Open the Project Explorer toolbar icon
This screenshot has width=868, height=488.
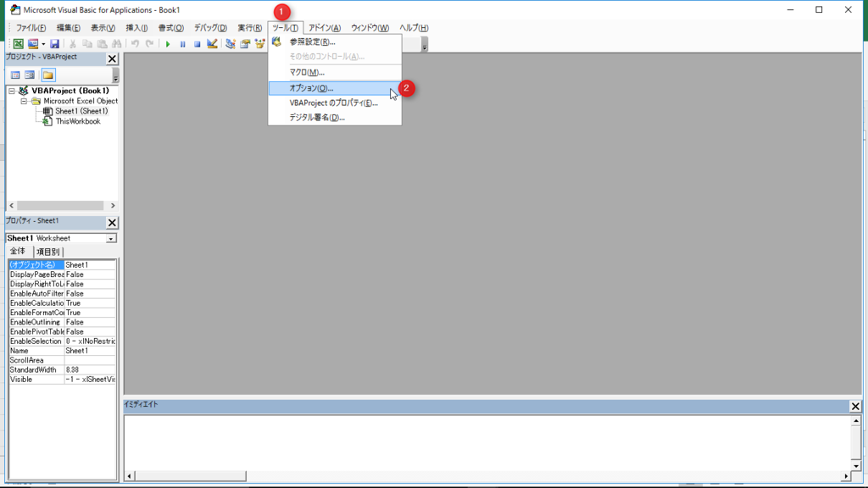click(231, 44)
